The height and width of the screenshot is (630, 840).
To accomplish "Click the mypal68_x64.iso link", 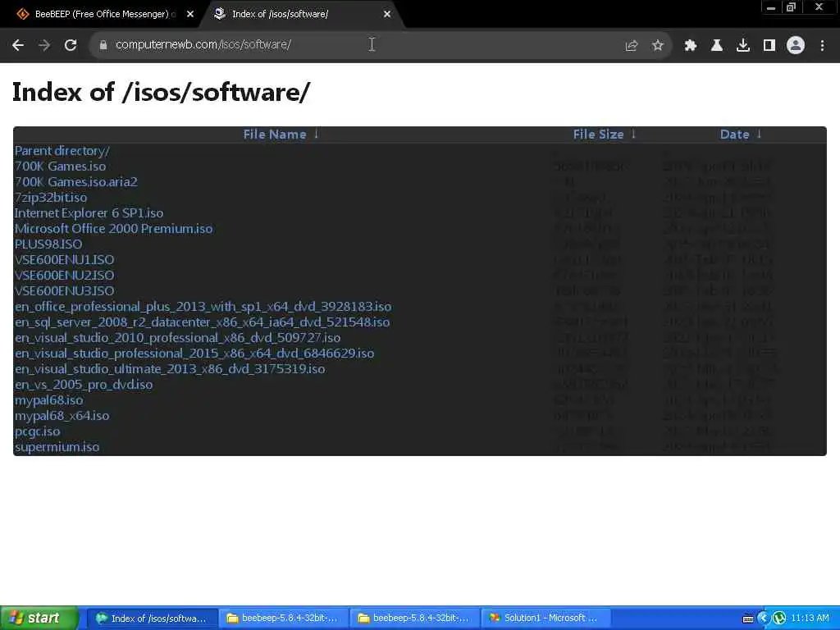I will 62,416.
